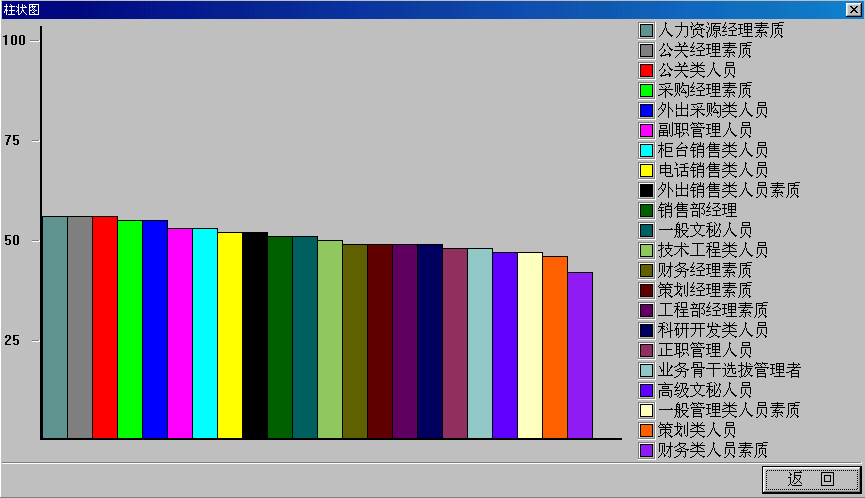Select the legend label 策划经理素质
The image size is (865, 498).
(704, 290)
